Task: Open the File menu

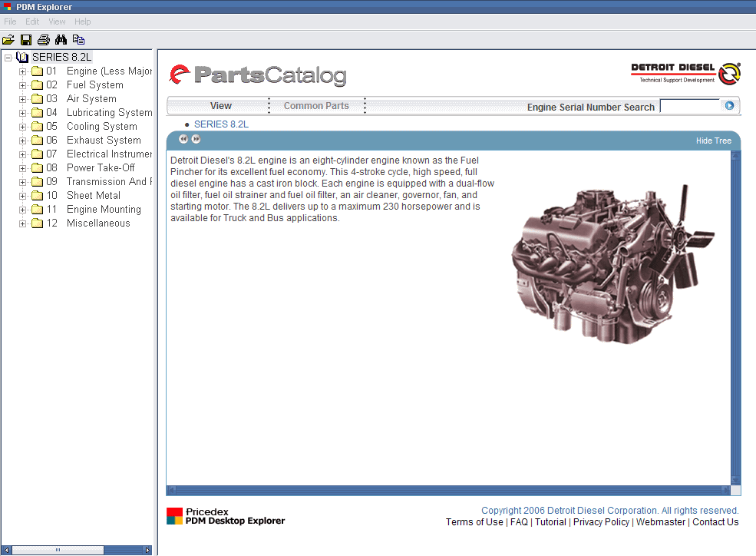Action: [x=10, y=22]
